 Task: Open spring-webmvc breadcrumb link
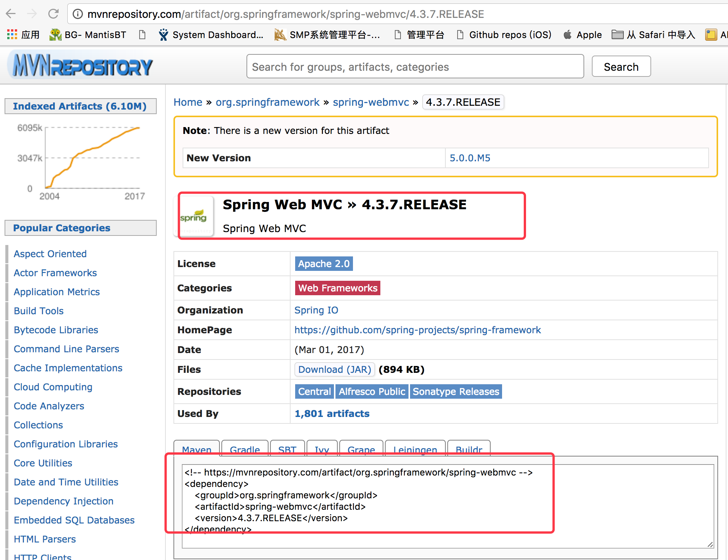[x=371, y=102]
